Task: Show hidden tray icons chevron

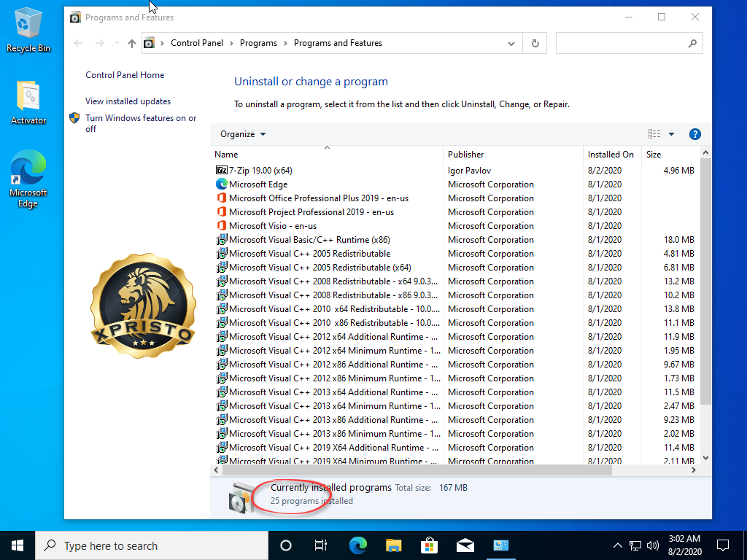Action: [617, 545]
